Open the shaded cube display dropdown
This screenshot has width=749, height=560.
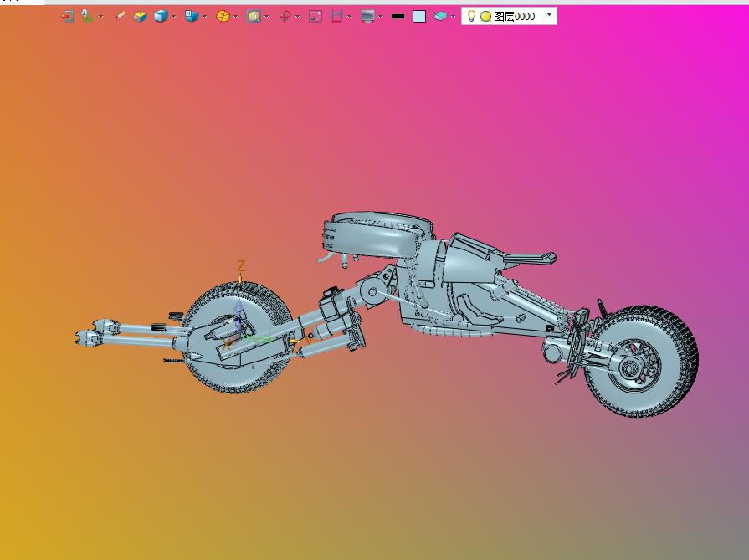tap(174, 17)
